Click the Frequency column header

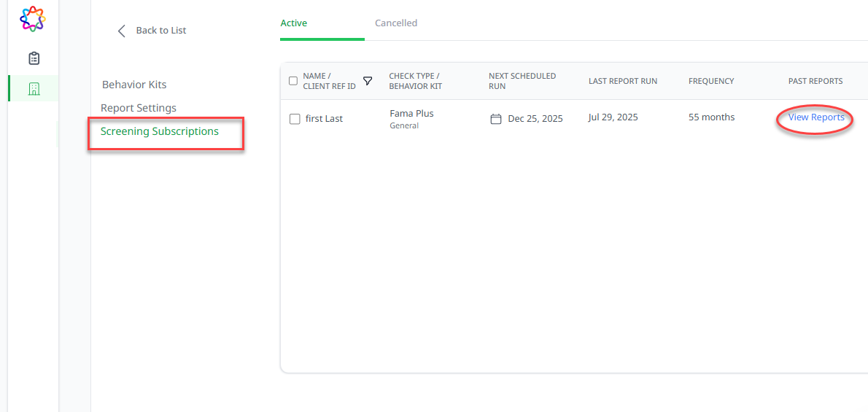click(x=711, y=82)
